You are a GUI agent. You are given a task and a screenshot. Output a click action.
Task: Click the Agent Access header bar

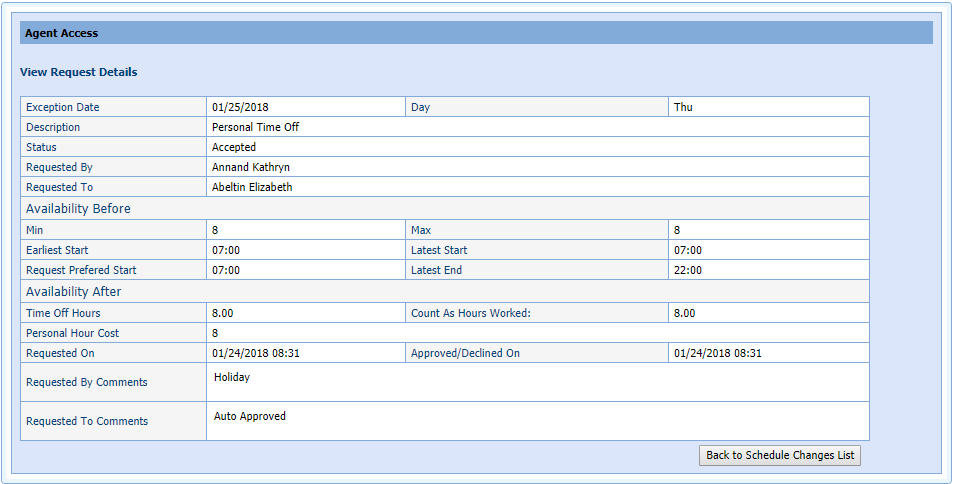[x=476, y=33]
